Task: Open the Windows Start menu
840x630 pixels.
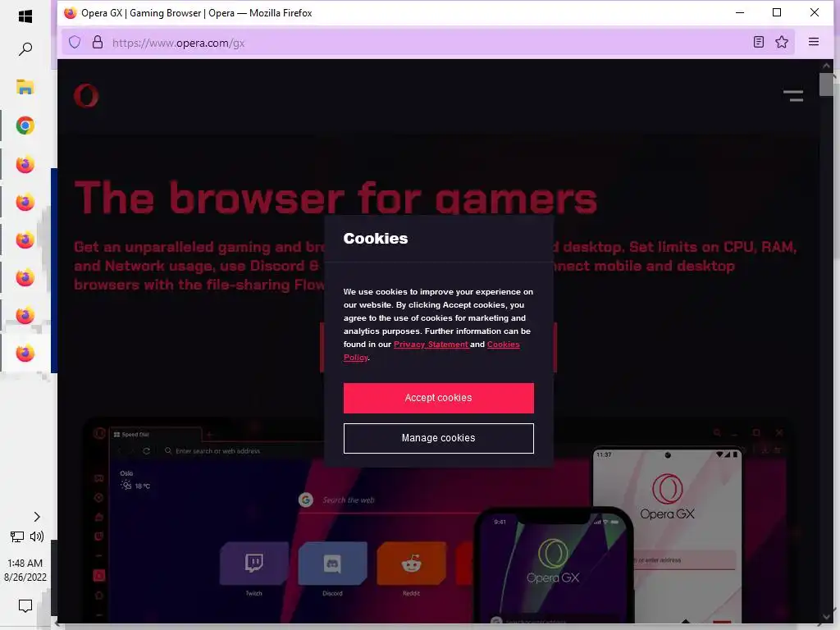Action: point(25,16)
